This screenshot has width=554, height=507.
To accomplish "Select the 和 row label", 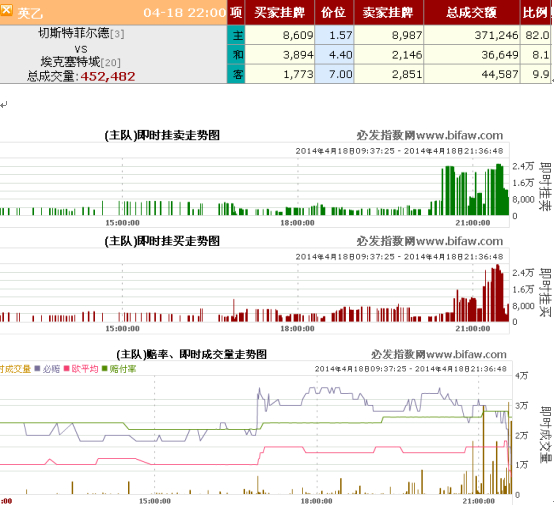I will pyautogui.click(x=236, y=54).
